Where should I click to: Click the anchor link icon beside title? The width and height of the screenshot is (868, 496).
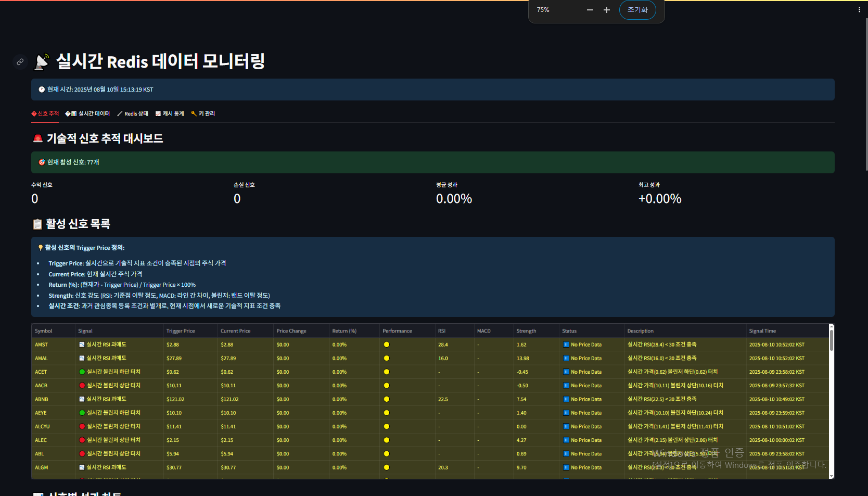(20, 62)
